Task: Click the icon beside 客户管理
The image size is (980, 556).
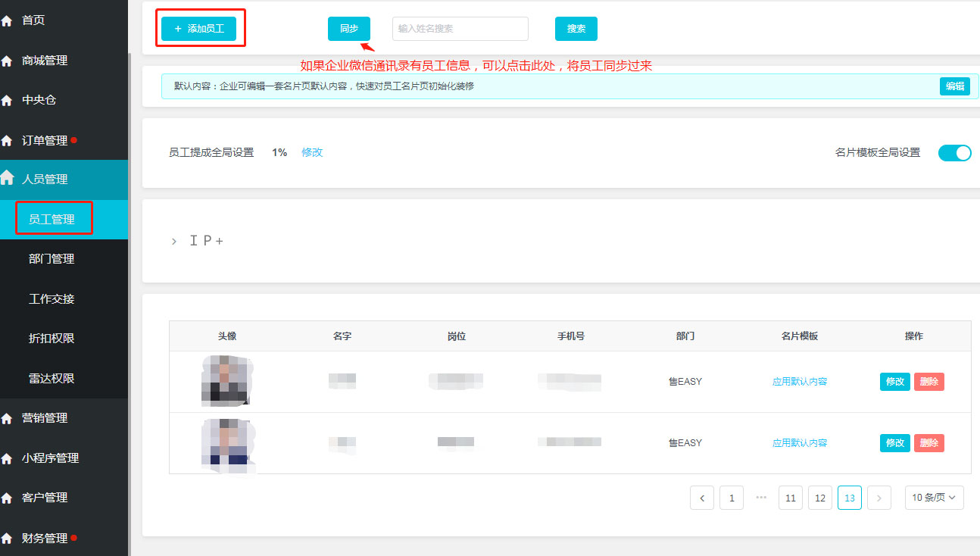Action: (7, 498)
